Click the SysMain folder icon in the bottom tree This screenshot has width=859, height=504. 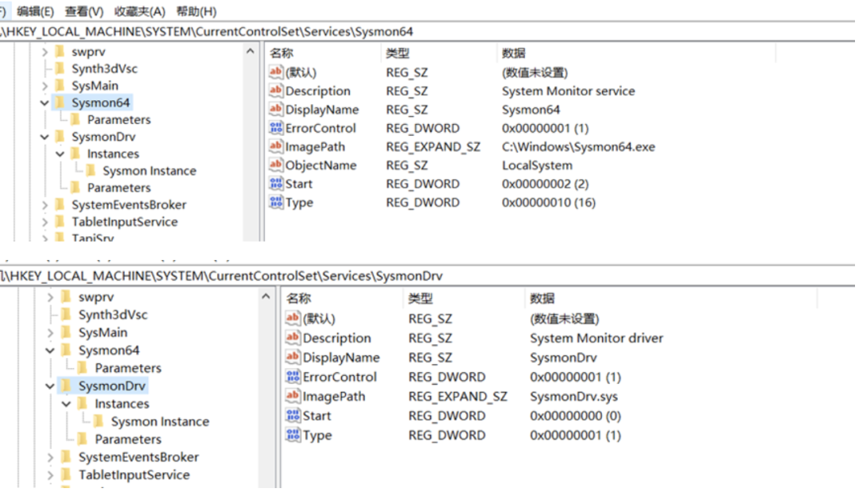67,332
